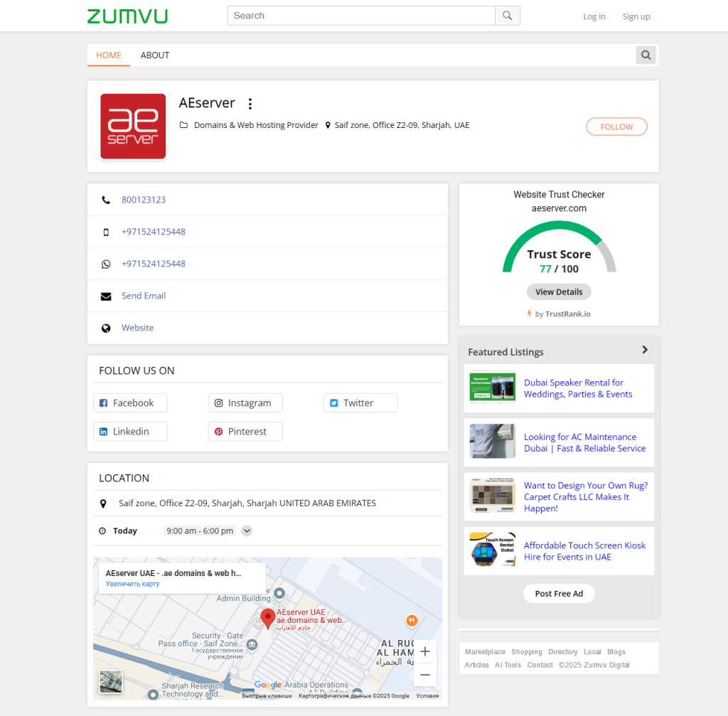728x716 pixels.
Task: Click Contact in the footer
Action: (x=540, y=665)
